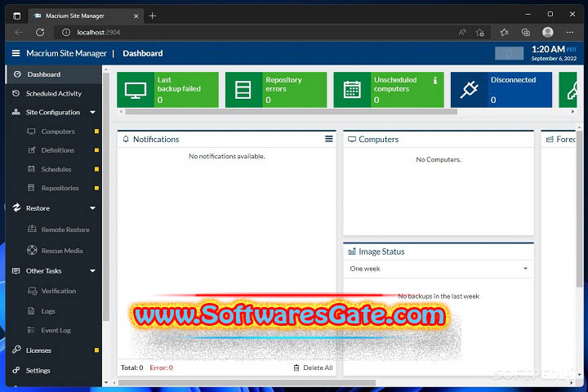Click the Restore arrows icon
This screenshot has width=588, height=392.
(x=16, y=207)
